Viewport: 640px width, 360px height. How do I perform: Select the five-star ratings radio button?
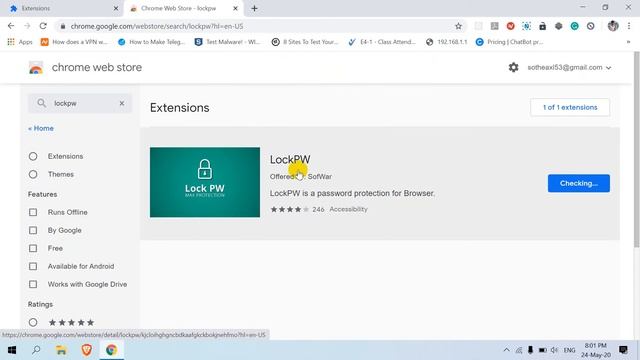pos(33,322)
